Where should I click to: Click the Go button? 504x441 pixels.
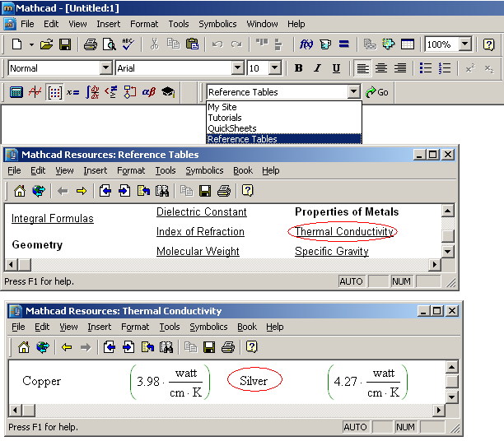377,92
